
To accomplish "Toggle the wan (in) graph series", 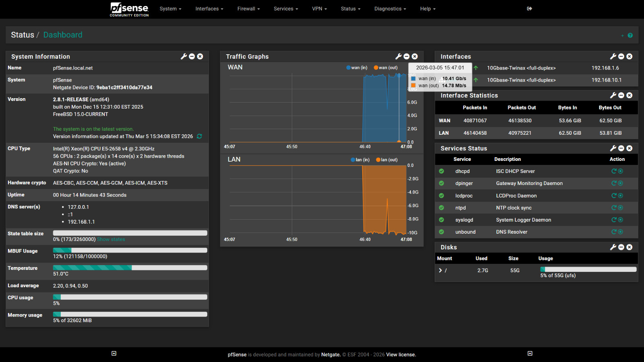I will point(357,68).
